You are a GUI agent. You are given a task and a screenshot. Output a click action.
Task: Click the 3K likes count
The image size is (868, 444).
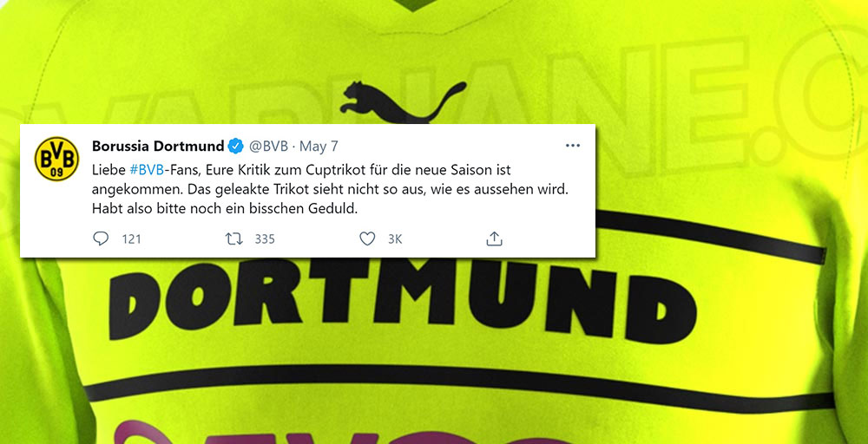coord(395,238)
